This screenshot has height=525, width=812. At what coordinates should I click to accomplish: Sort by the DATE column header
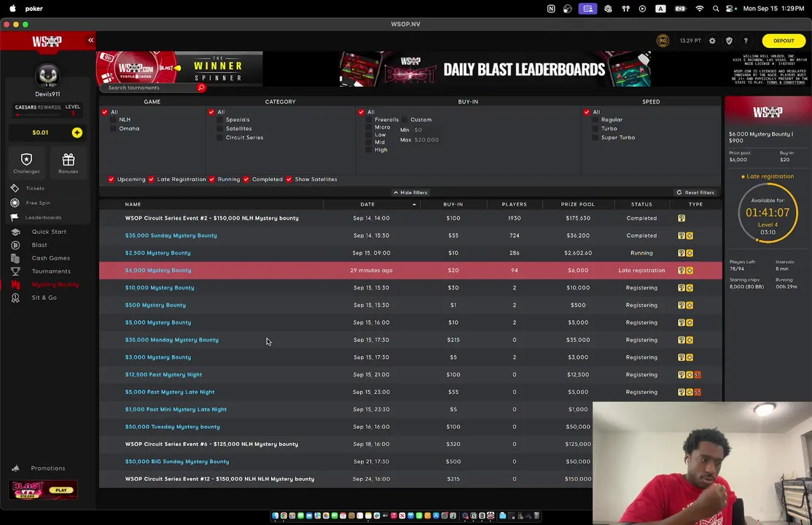(x=367, y=204)
